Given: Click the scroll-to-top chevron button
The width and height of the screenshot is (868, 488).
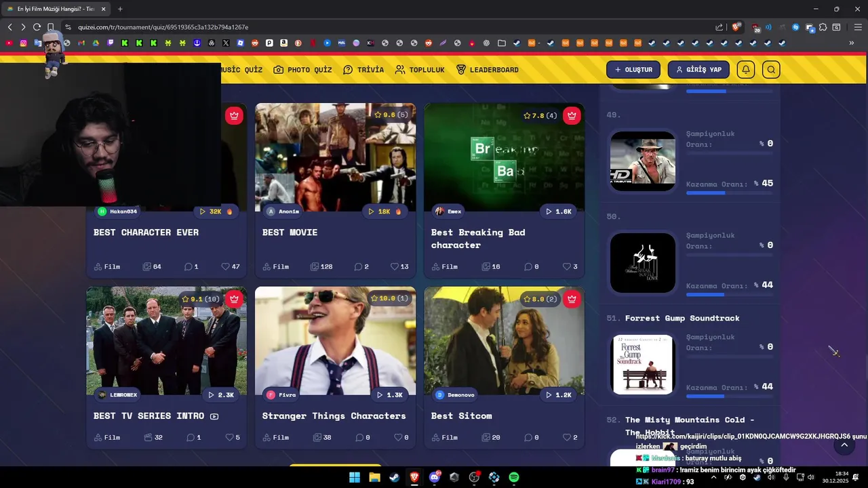Looking at the screenshot, I should [844, 445].
